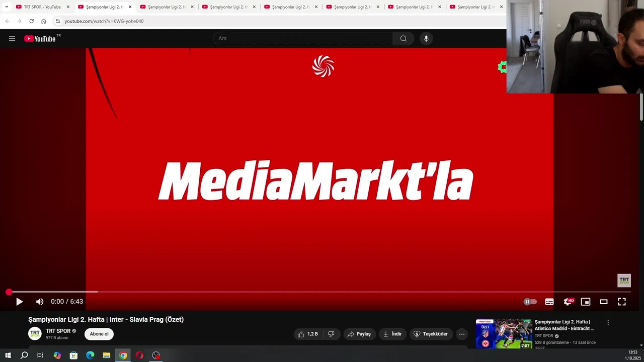Subscribe with Abone ol button

pos(99,334)
